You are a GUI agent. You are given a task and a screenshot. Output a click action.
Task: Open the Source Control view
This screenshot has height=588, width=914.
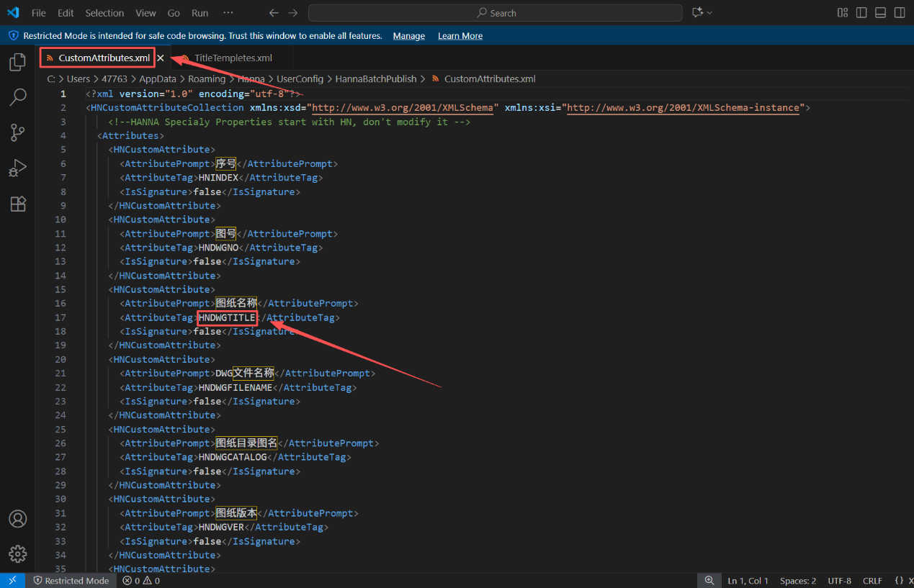pyautogui.click(x=17, y=132)
